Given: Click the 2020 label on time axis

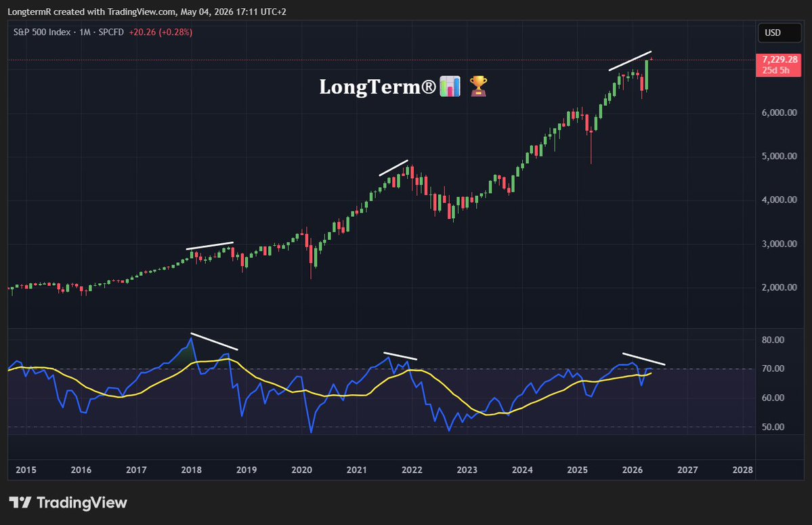Looking at the screenshot, I should coord(301,470).
